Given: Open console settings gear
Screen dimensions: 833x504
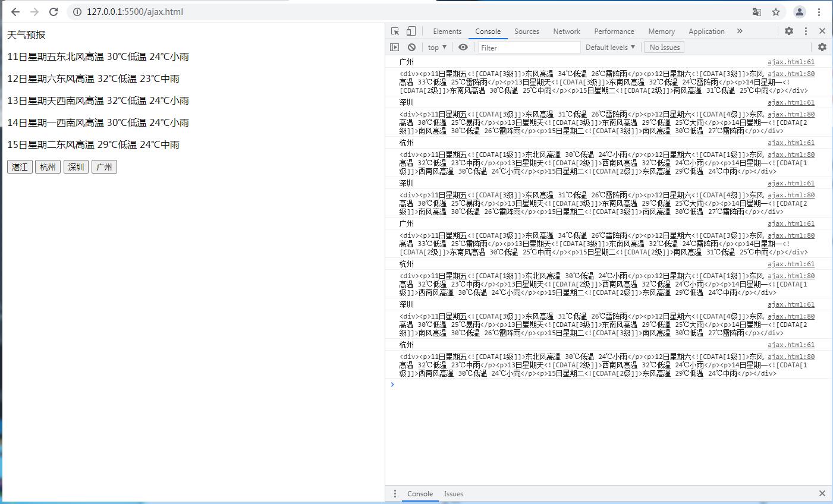Looking at the screenshot, I should [x=822, y=48].
